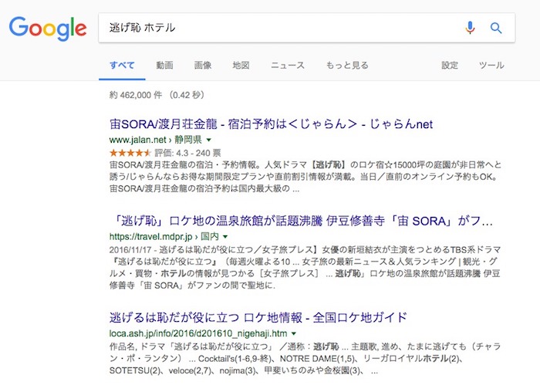
Task: Open the 設定 menu
Action: tap(450, 66)
